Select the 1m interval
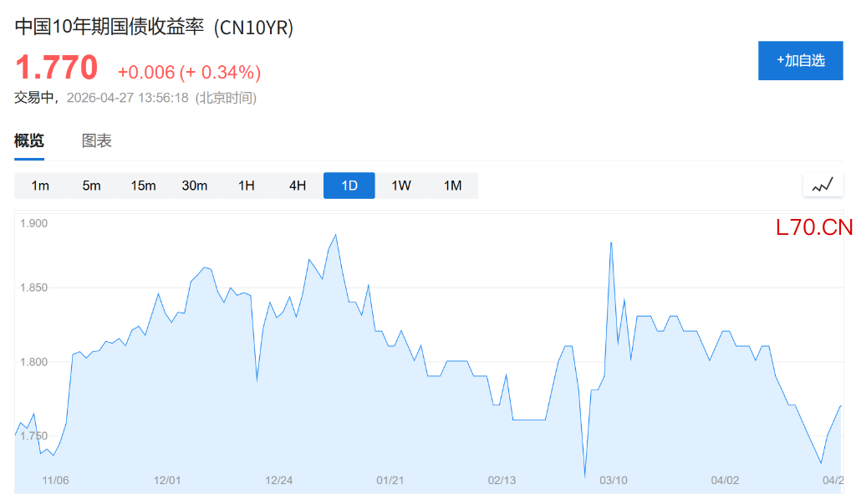This screenshot has height=504, width=856. coord(40,186)
